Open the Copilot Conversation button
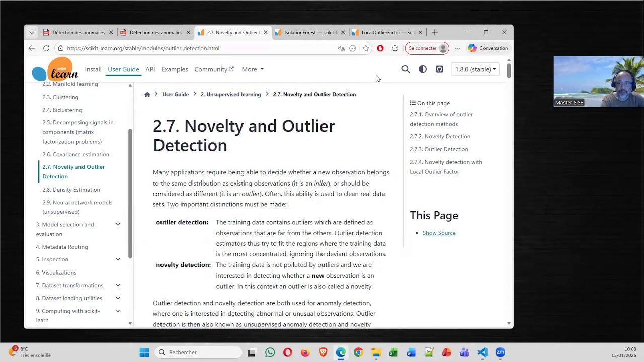The image size is (644, 362). pos(488,48)
